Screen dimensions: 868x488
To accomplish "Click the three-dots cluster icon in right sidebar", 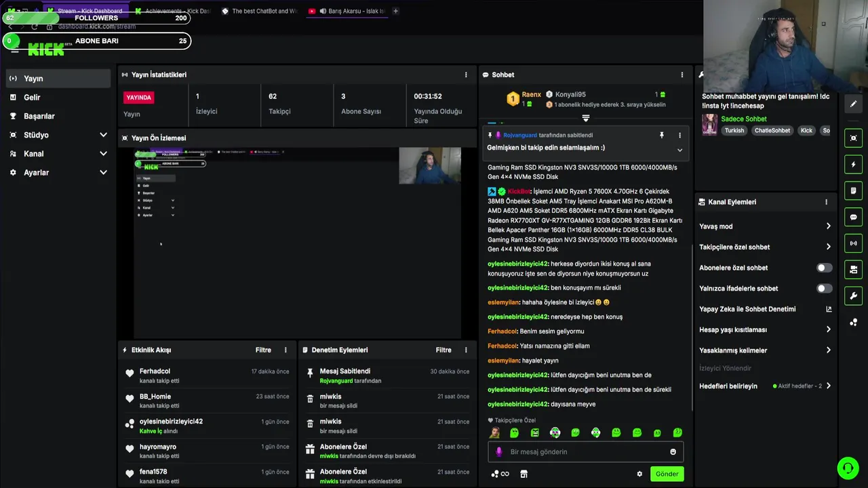I will tap(853, 322).
